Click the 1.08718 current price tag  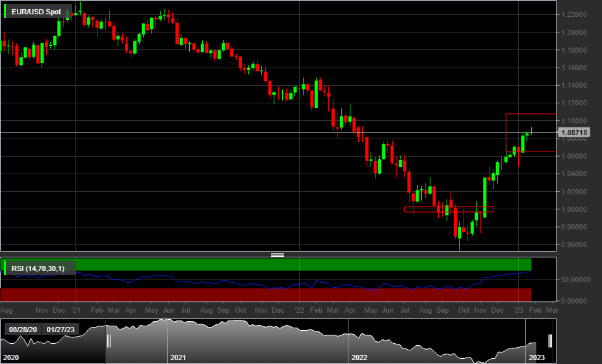(573, 133)
